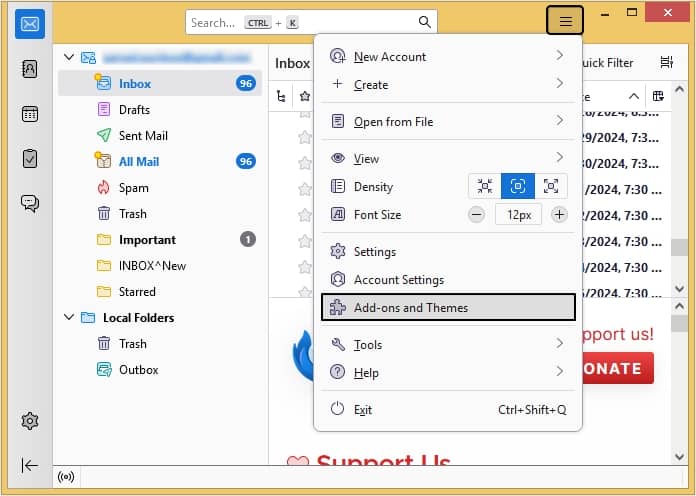
Task: Select the normal density option
Action: pos(518,186)
